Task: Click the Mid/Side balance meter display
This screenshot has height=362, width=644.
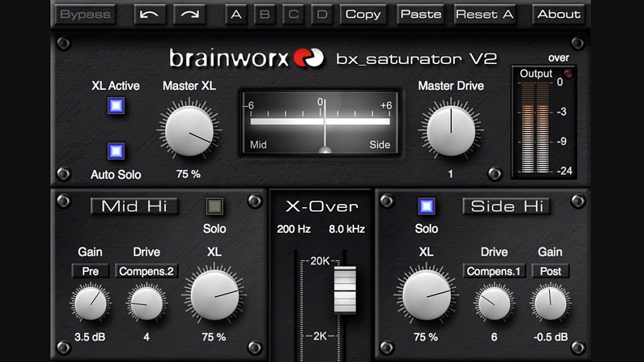Action: click(320, 123)
